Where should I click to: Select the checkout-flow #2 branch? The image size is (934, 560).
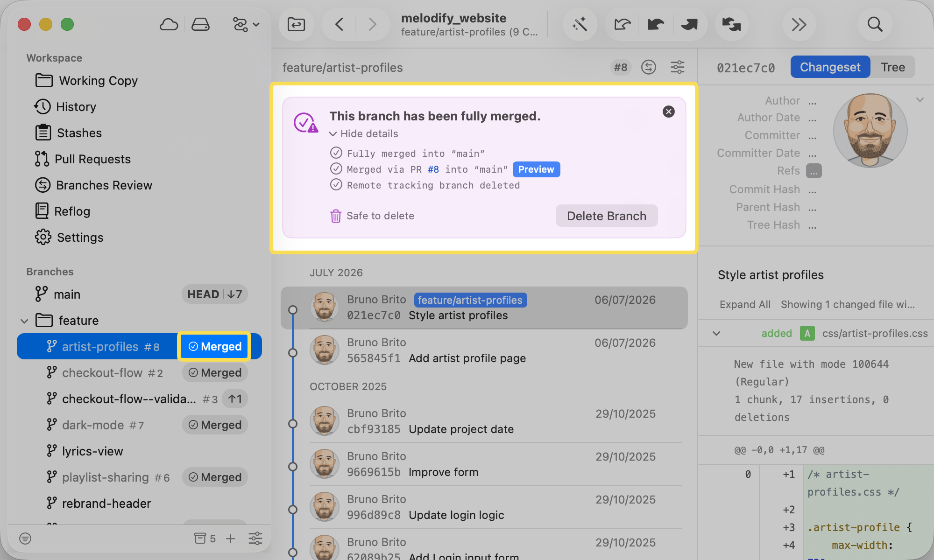pos(139,373)
